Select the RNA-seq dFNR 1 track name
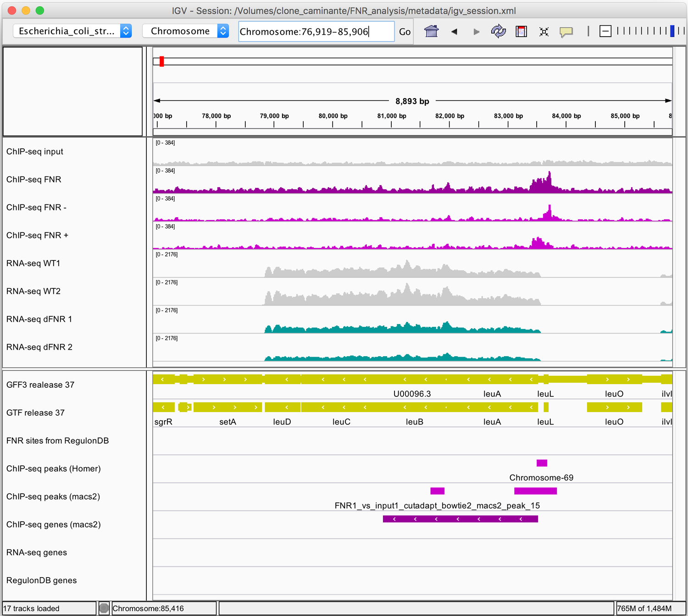688x616 pixels. pyautogui.click(x=39, y=319)
